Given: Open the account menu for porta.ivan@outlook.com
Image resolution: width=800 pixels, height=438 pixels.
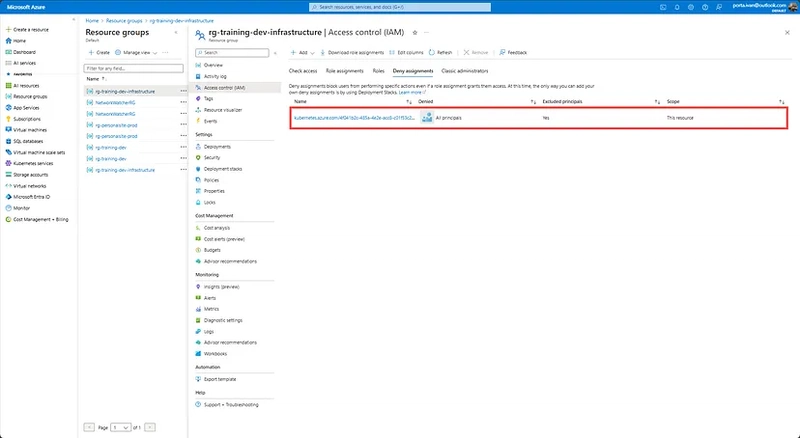Looking at the screenshot, I should (764, 7).
